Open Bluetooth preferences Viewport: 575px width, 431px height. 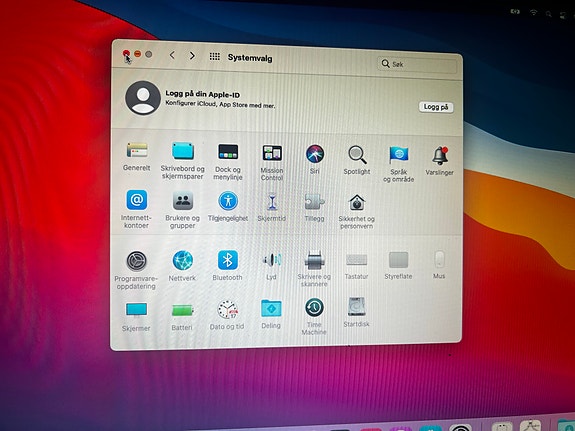pos(228,260)
